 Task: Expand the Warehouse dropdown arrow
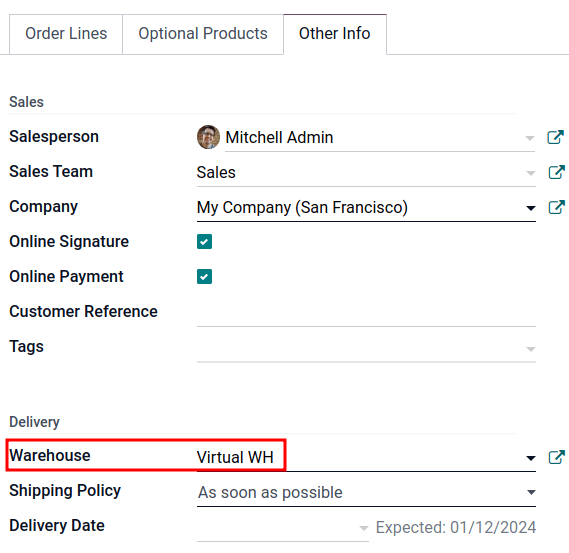[x=531, y=458]
